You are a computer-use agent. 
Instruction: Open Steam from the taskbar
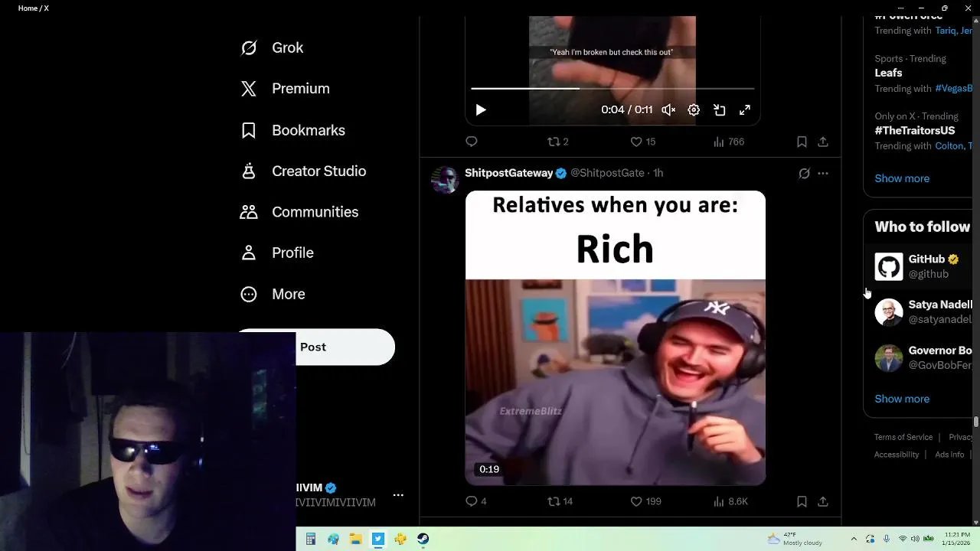click(x=423, y=540)
